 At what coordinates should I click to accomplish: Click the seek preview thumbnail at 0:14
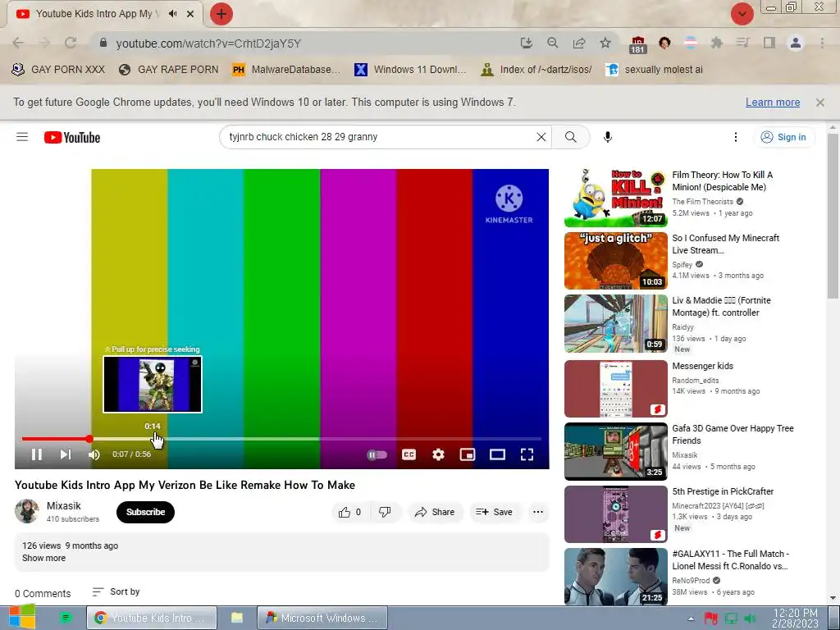153,384
